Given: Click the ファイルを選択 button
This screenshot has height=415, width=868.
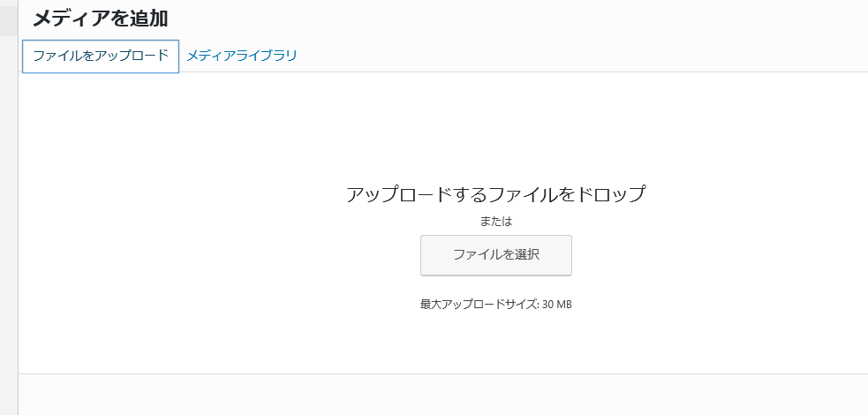Looking at the screenshot, I should coord(496,255).
